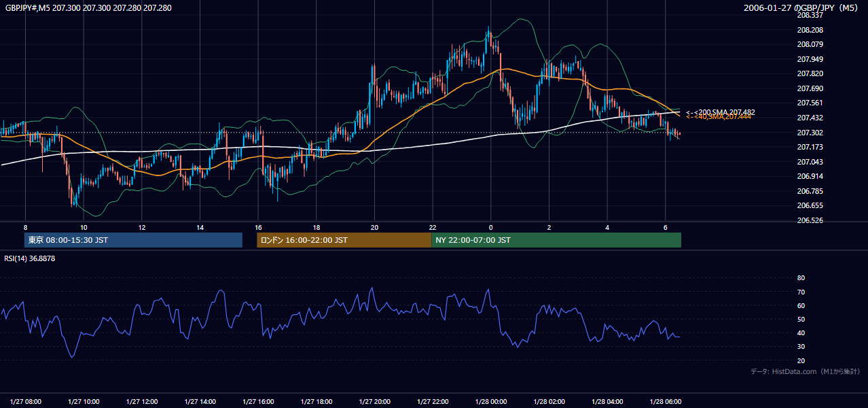Image resolution: width=868 pixels, height=408 pixels.
Task: Click the 1/27 14:00 bottom time label
Action: (x=200, y=402)
